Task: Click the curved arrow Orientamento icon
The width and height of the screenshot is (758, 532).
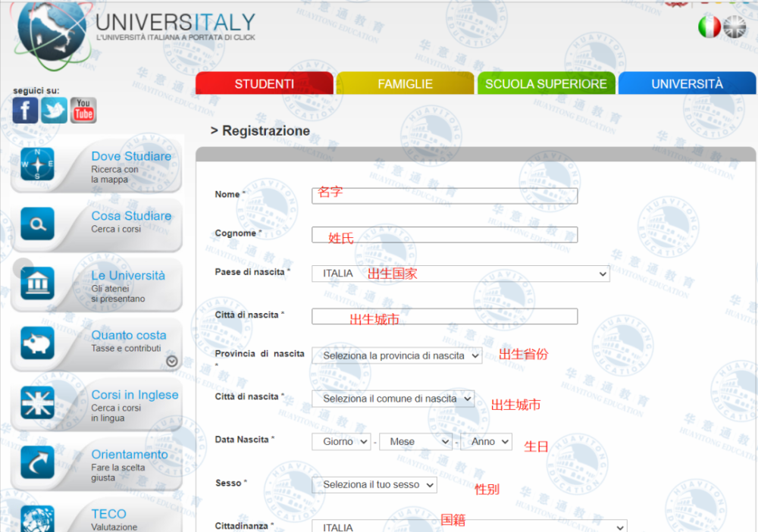Action: pyautogui.click(x=37, y=462)
